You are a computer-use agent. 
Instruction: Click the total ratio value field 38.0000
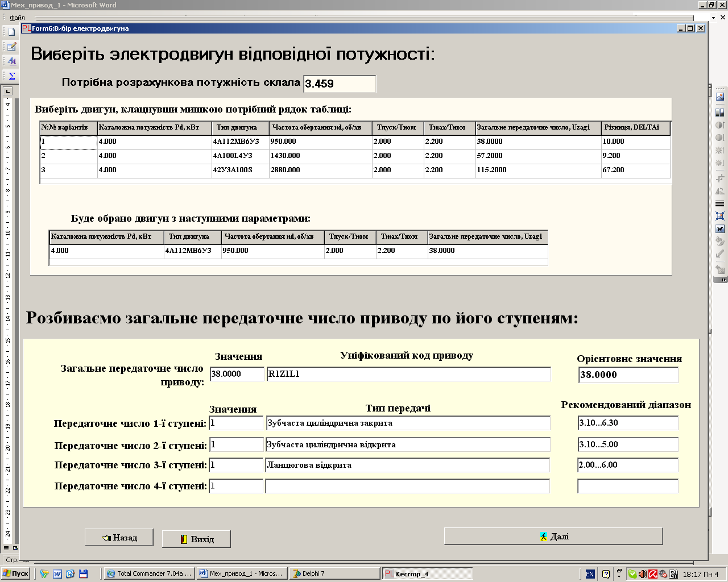(237, 374)
